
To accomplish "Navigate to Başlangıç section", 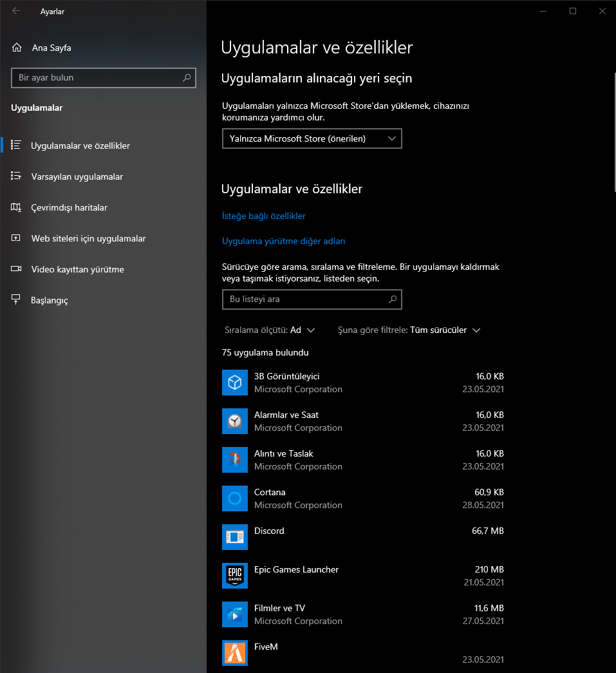I will 50,300.
